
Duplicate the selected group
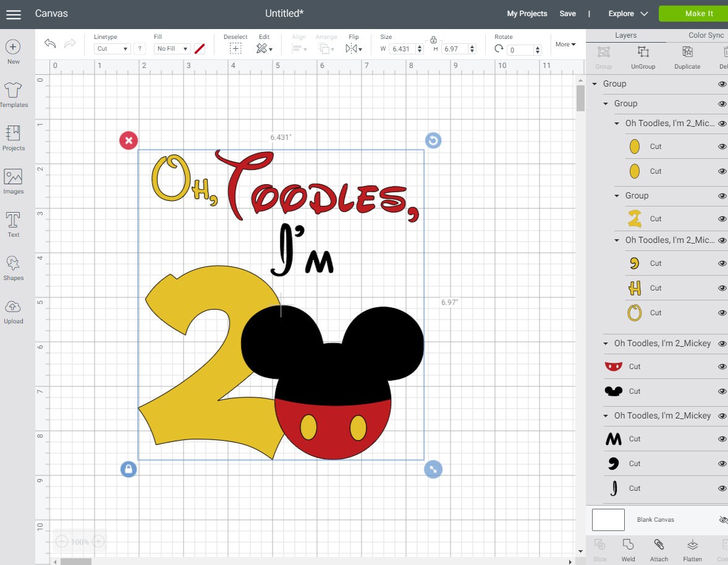(x=687, y=57)
